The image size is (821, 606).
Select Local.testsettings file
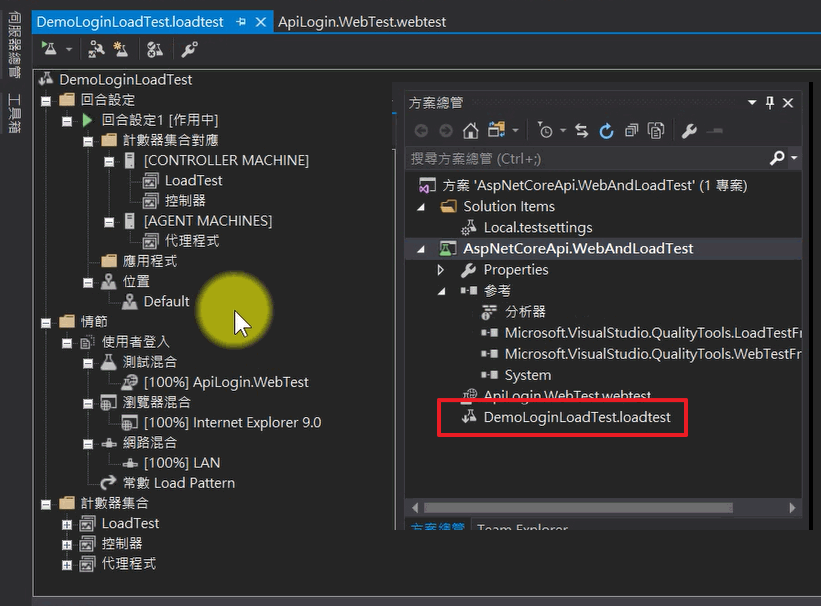coord(538,227)
